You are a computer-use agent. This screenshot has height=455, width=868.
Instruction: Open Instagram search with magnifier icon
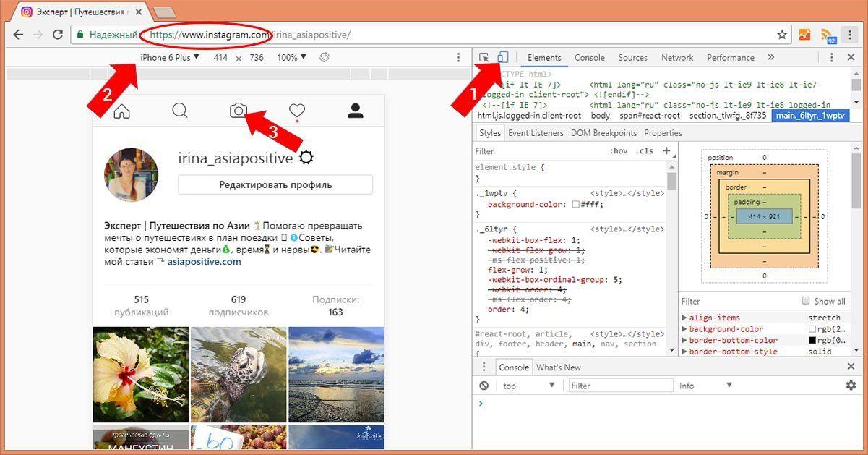180,111
